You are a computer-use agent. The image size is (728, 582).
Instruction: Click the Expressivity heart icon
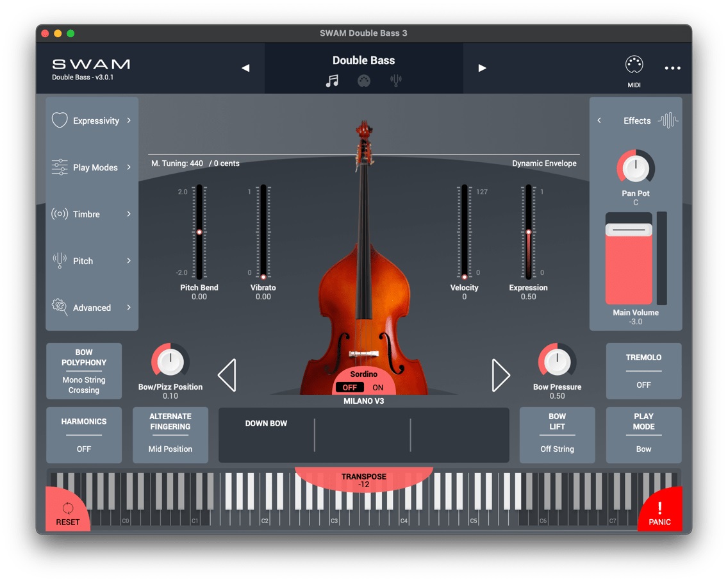tap(60, 121)
